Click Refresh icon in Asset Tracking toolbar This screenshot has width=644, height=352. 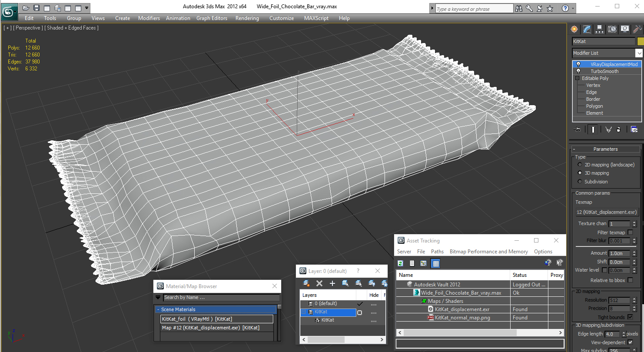(401, 263)
